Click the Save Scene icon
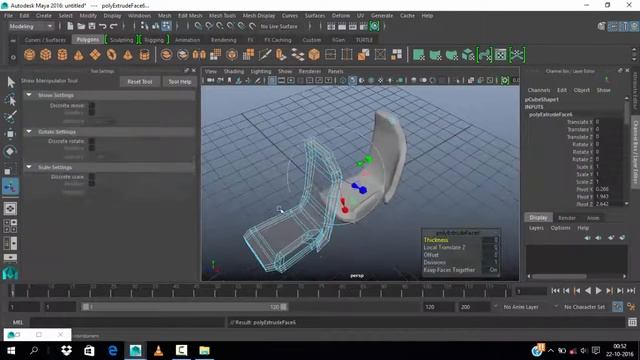Viewport: 640px width, 360px height. (x=92, y=26)
